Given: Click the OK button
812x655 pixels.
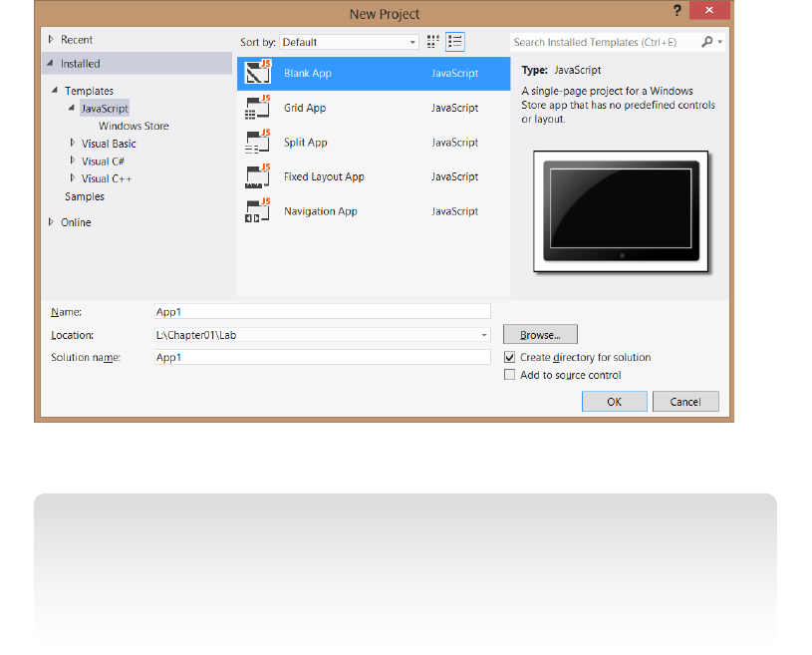Looking at the screenshot, I should [614, 402].
